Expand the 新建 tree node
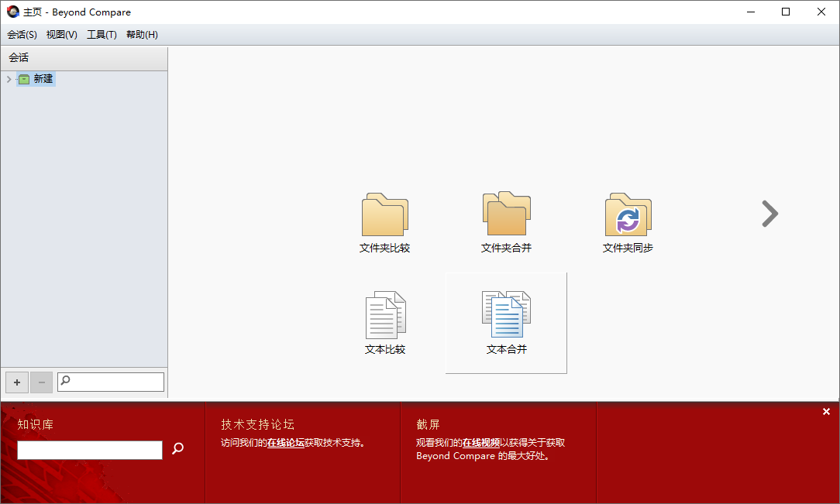 coord(9,79)
